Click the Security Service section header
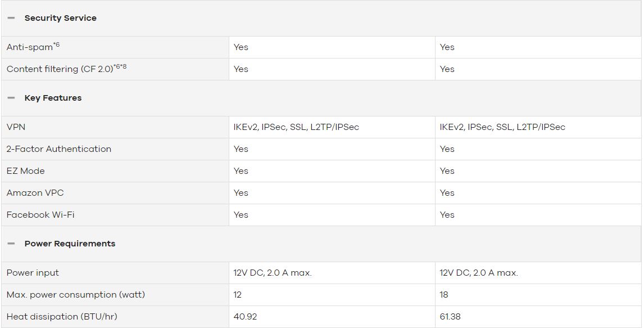The width and height of the screenshot is (644, 328). click(x=60, y=18)
